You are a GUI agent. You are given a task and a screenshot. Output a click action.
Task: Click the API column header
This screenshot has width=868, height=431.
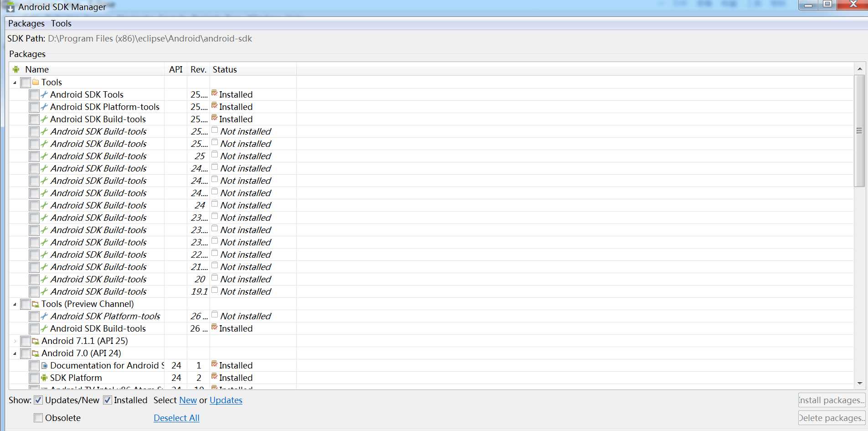175,69
